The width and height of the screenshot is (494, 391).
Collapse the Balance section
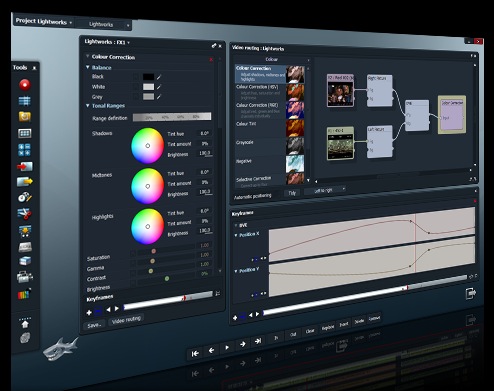click(x=88, y=67)
